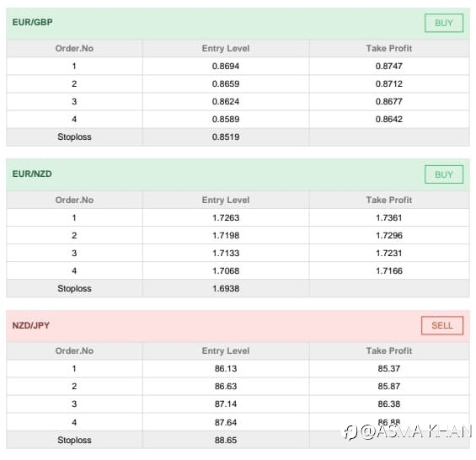Screen dimensions: 476x460
Task: Select EUR/NZD entry level 1.7263
Action: pos(226,217)
